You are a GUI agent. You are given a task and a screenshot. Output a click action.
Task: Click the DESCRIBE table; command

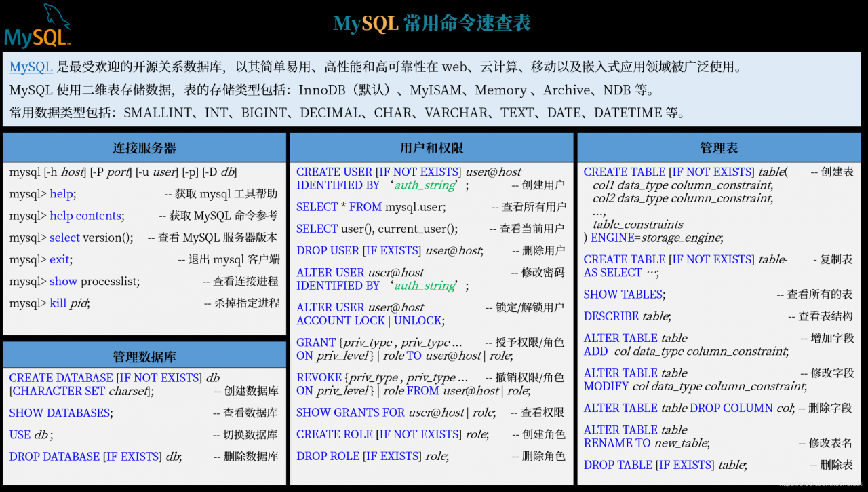click(627, 316)
